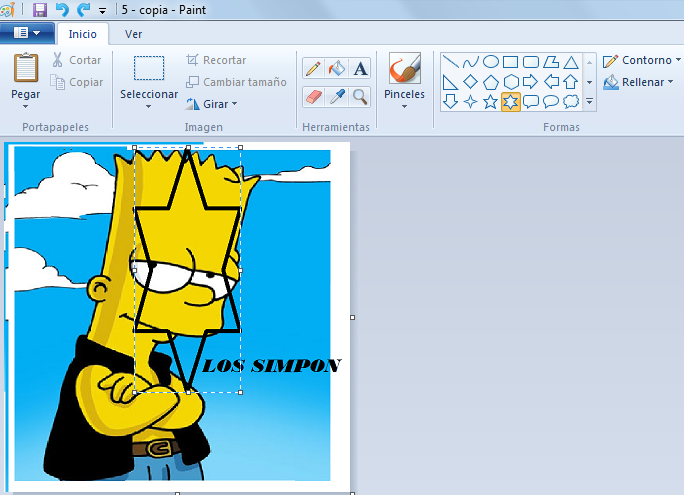Click the Pinceles brushes button

point(404,80)
